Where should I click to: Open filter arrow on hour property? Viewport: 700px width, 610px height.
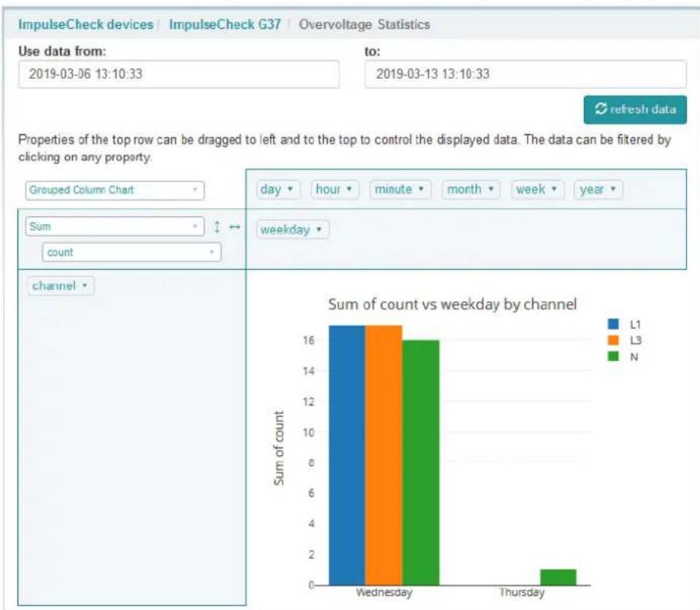[x=349, y=189]
